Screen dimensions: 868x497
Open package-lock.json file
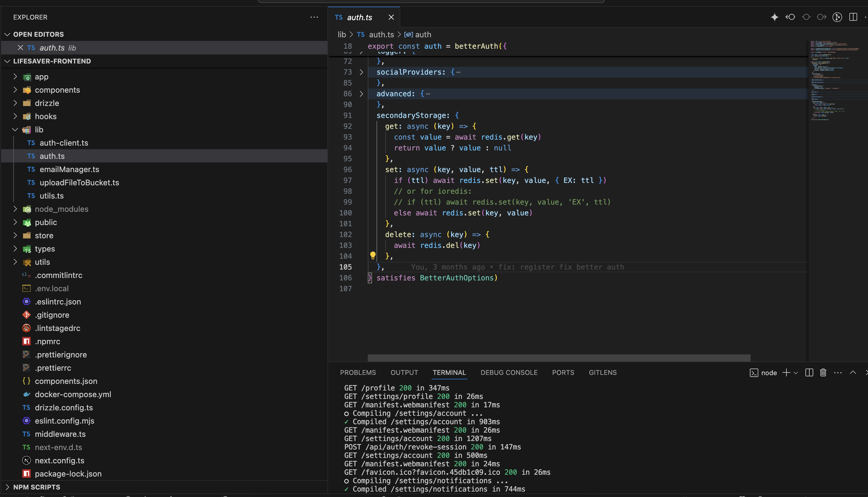point(164,474)
